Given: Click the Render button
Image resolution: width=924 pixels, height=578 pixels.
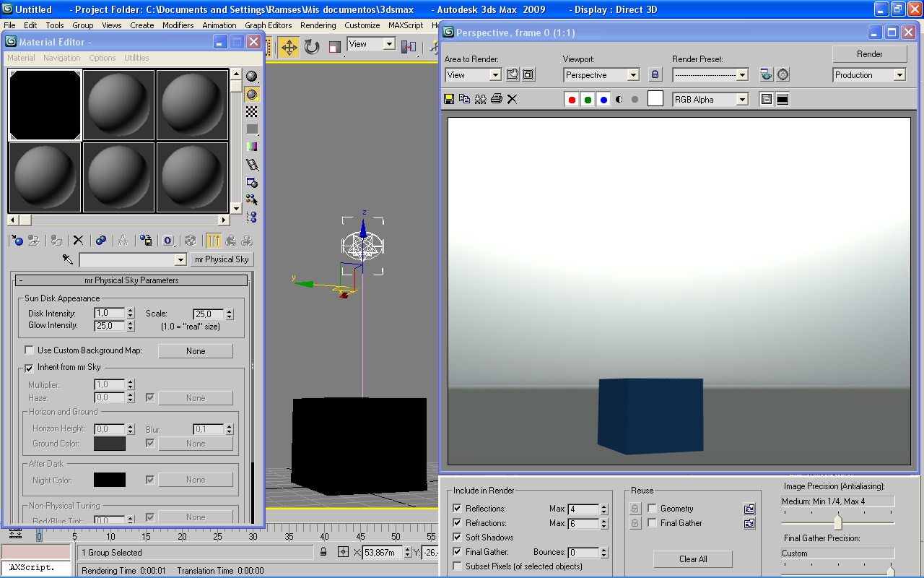Looking at the screenshot, I should pyautogui.click(x=870, y=54).
